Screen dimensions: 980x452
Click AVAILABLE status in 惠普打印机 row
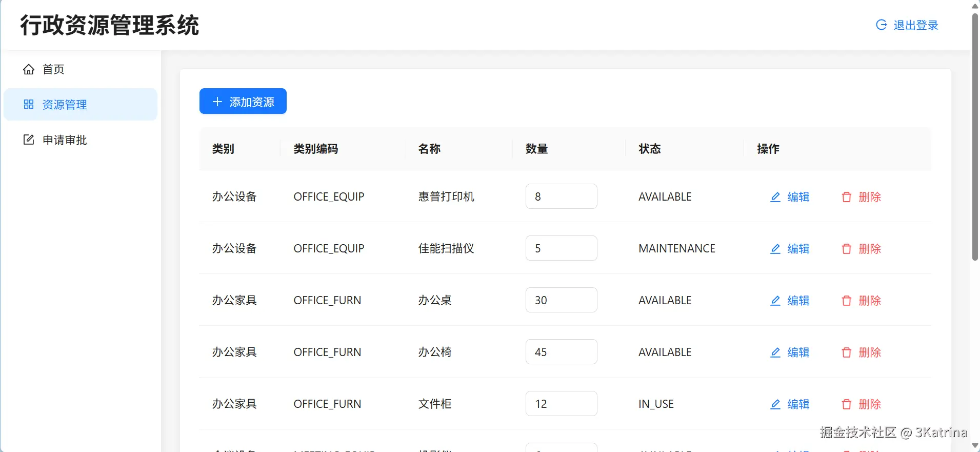pyautogui.click(x=665, y=196)
